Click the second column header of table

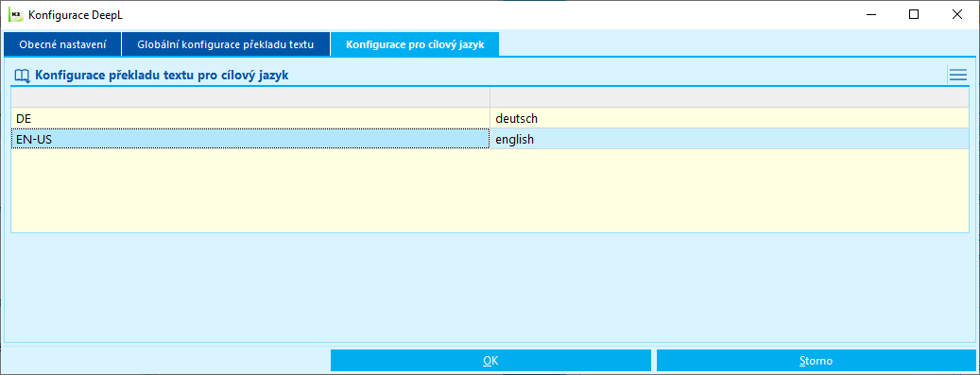(730, 97)
